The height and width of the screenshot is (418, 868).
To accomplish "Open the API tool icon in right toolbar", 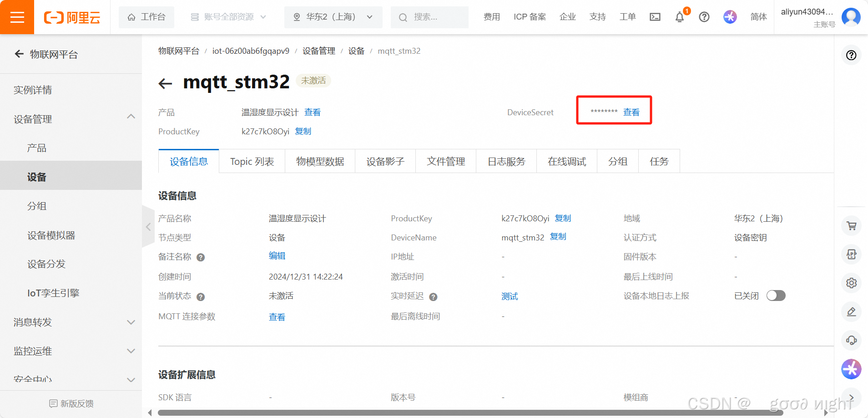I will pyautogui.click(x=851, y=254).
